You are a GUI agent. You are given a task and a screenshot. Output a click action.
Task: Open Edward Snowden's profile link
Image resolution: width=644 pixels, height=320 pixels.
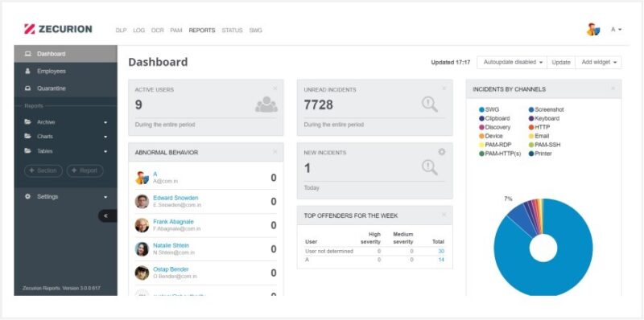point(175,198)
